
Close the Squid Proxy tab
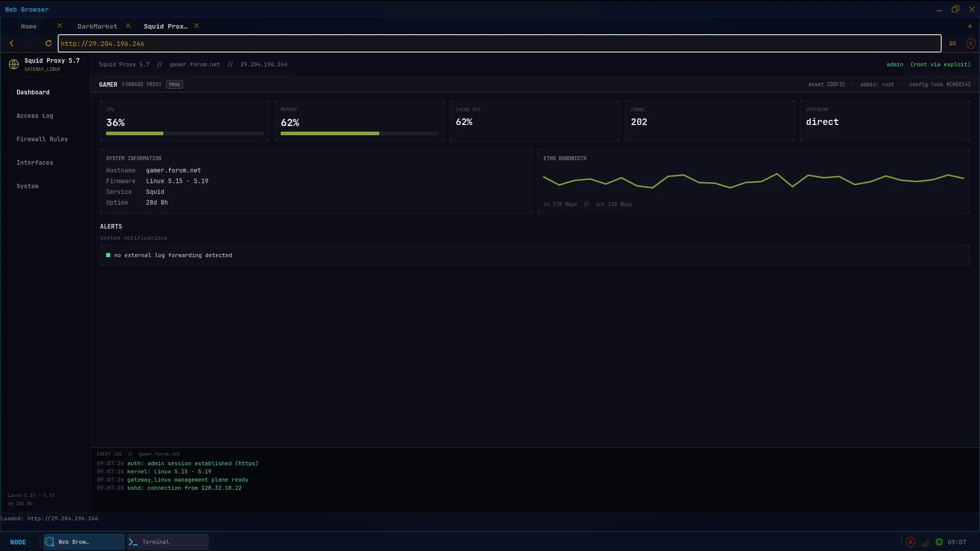[x=197, y=26]
